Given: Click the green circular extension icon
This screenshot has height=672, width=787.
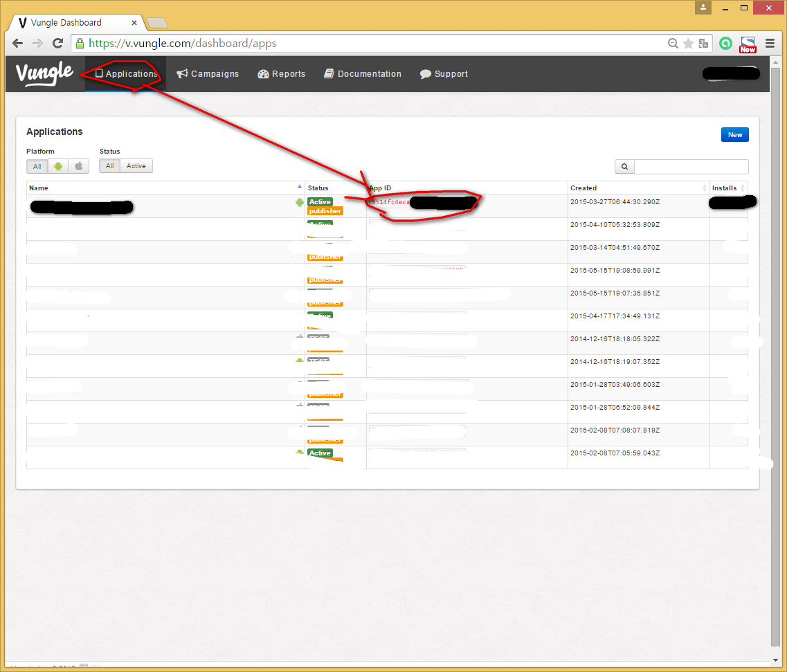Looking at the screenshot, I should pos(726,44).
